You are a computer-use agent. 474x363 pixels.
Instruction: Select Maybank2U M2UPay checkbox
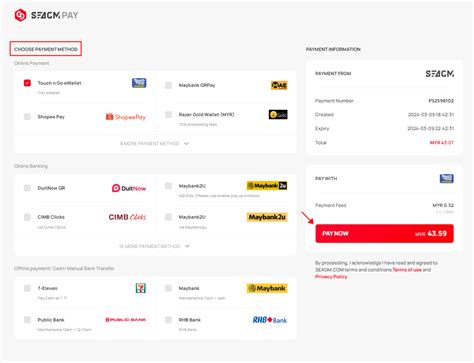tap(168, 186)
